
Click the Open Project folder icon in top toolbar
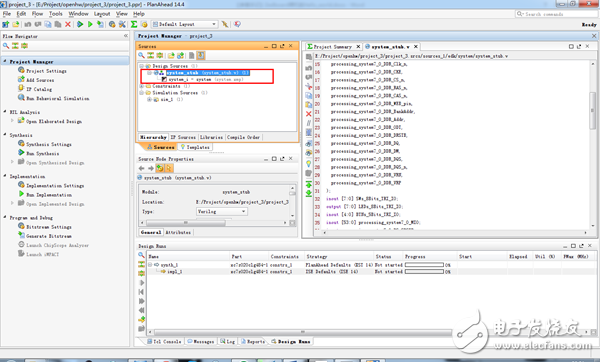coord(16,24)
